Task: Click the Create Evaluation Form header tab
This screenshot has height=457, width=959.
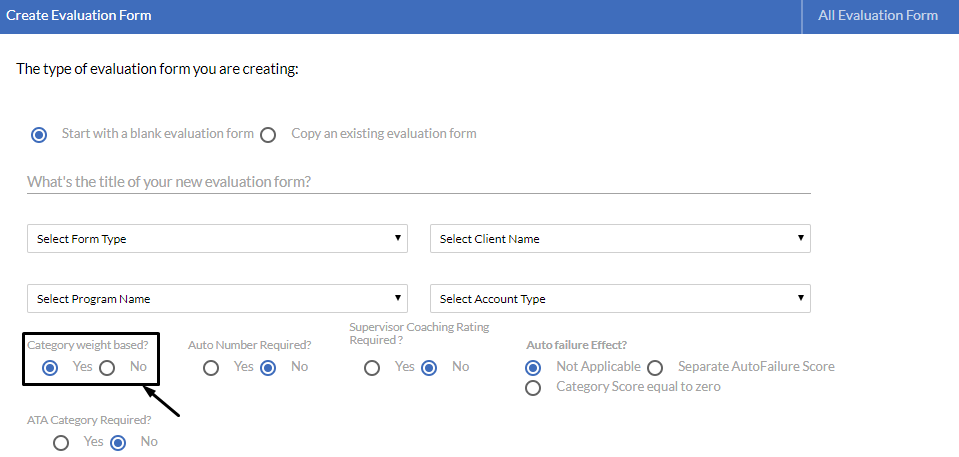Action: coord(79,16)
